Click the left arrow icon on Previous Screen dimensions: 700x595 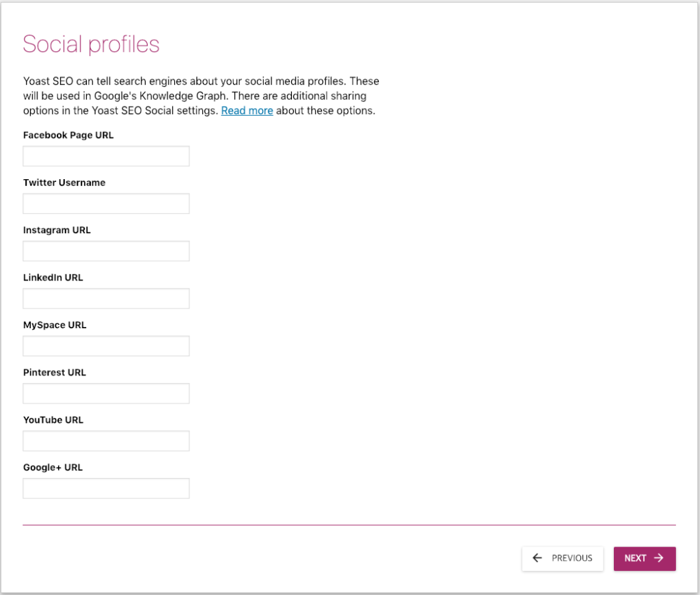(537, 558)
